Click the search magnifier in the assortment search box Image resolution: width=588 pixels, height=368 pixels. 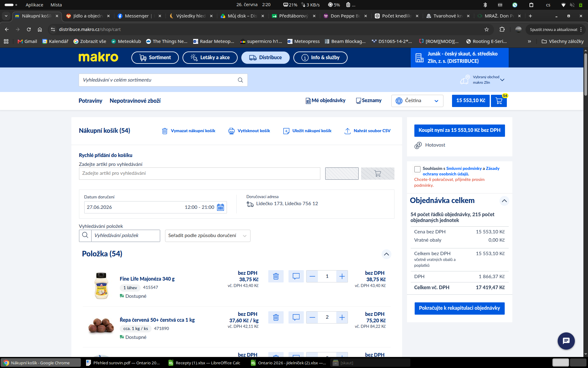[240, 80]
